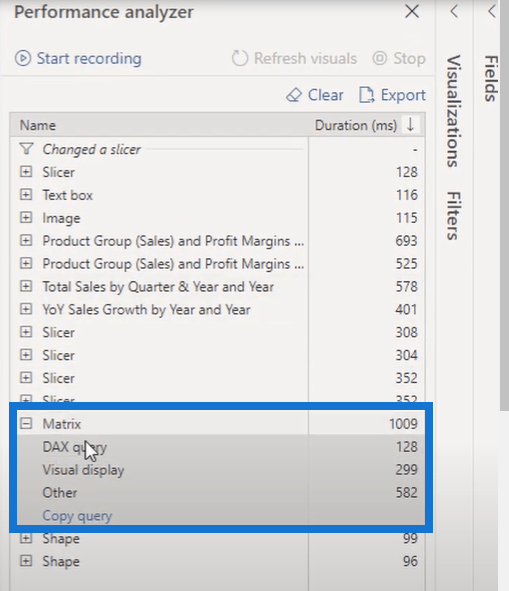
Task: Click the Stop recording icon
Action: click(380, 58)
